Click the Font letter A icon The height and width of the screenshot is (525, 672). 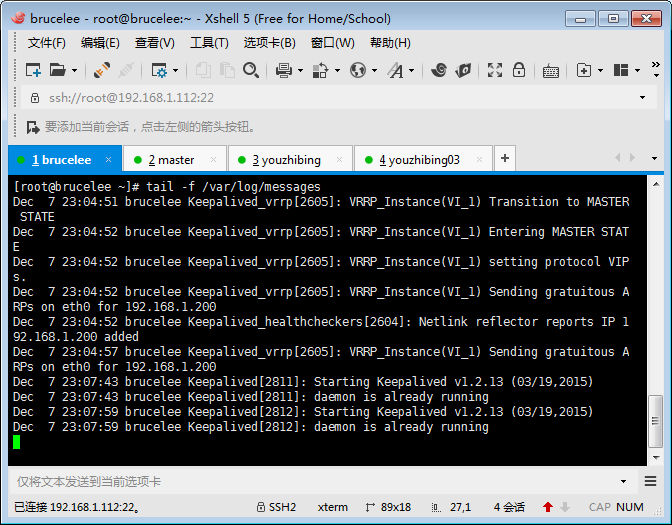[x=395, y=70]
